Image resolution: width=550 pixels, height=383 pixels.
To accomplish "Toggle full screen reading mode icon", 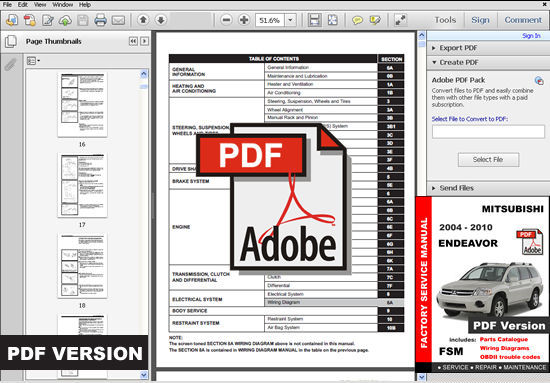I will [x=400, y=20].
